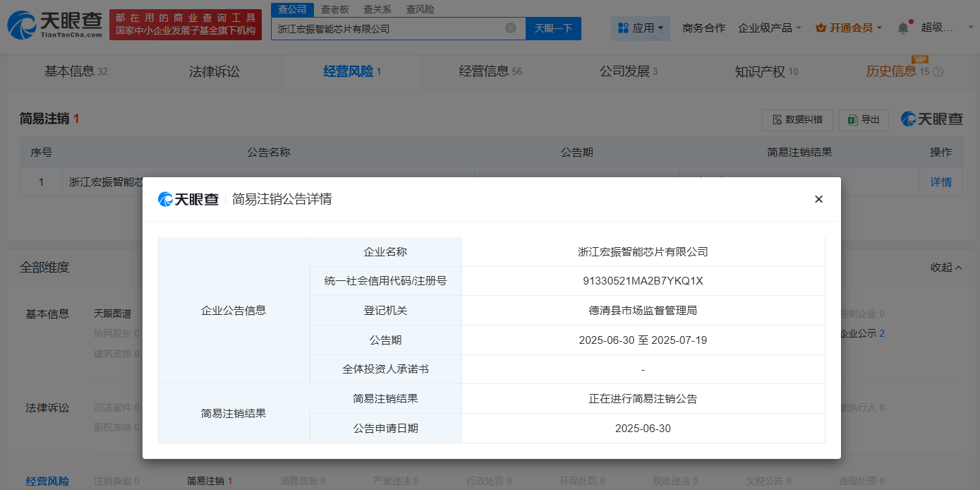Close the 简易注销公告详情 dialog
The image size is (980, 490).
818,199
